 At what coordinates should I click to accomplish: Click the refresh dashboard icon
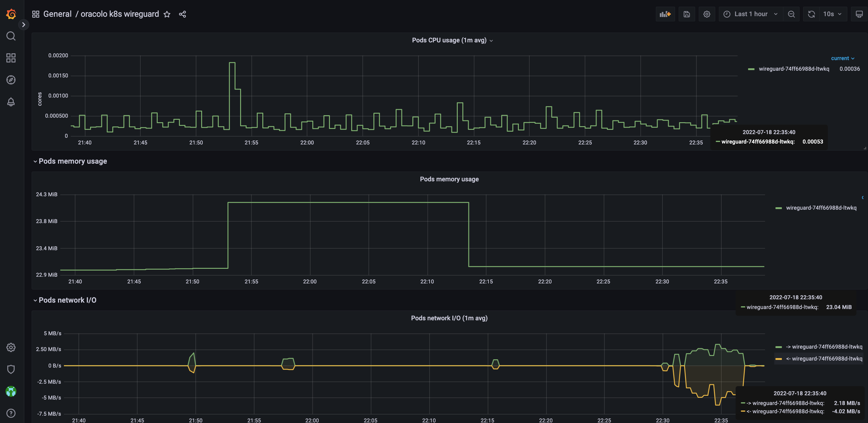point(811,14)
